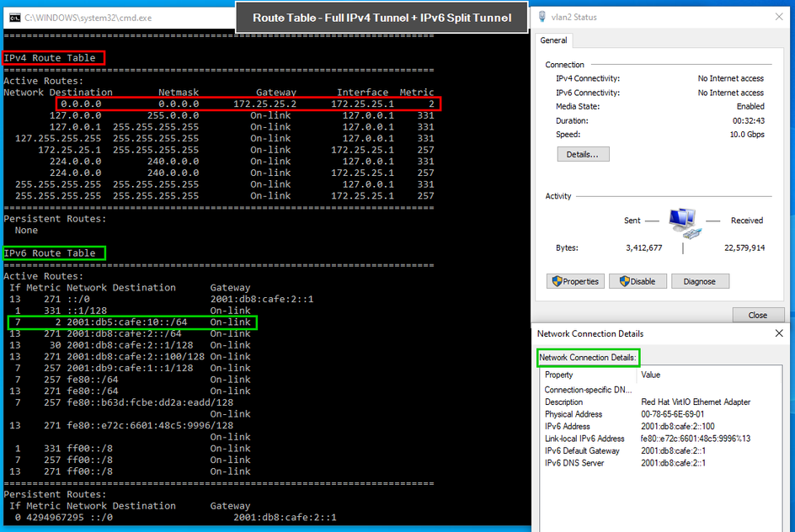The width and height of the screenshot is (795, 532).
Task: Click the Disable button
Action: tap(638, 281)
